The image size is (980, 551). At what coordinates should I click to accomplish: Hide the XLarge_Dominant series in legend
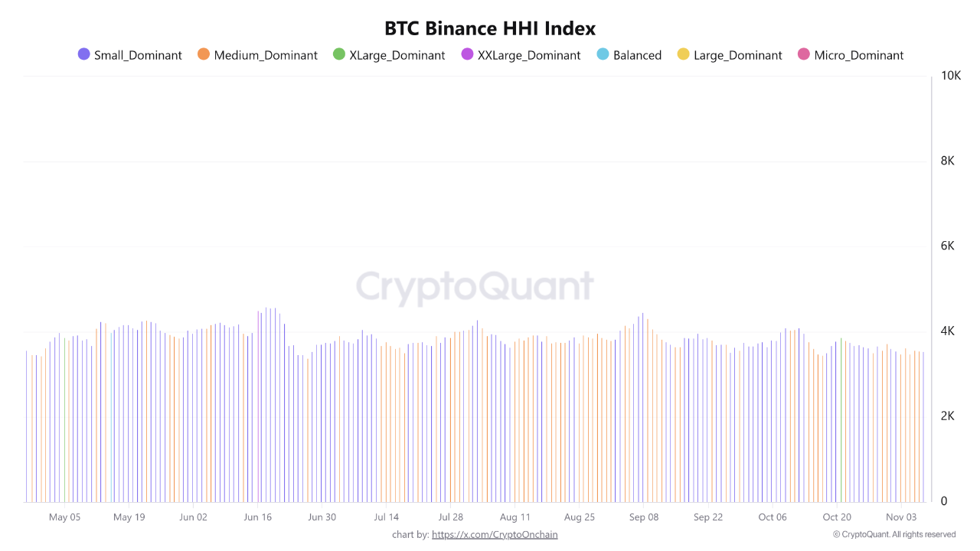click(389, 55)
